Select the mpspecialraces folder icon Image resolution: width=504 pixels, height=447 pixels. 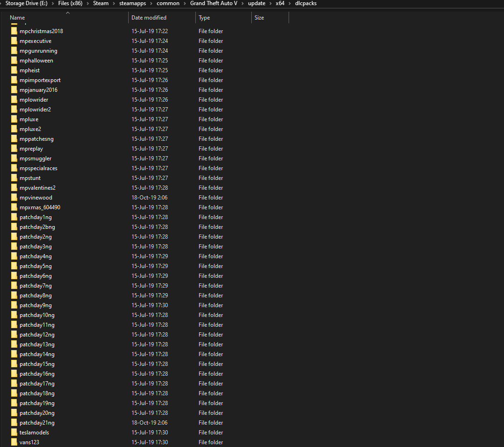click(14, 168)
